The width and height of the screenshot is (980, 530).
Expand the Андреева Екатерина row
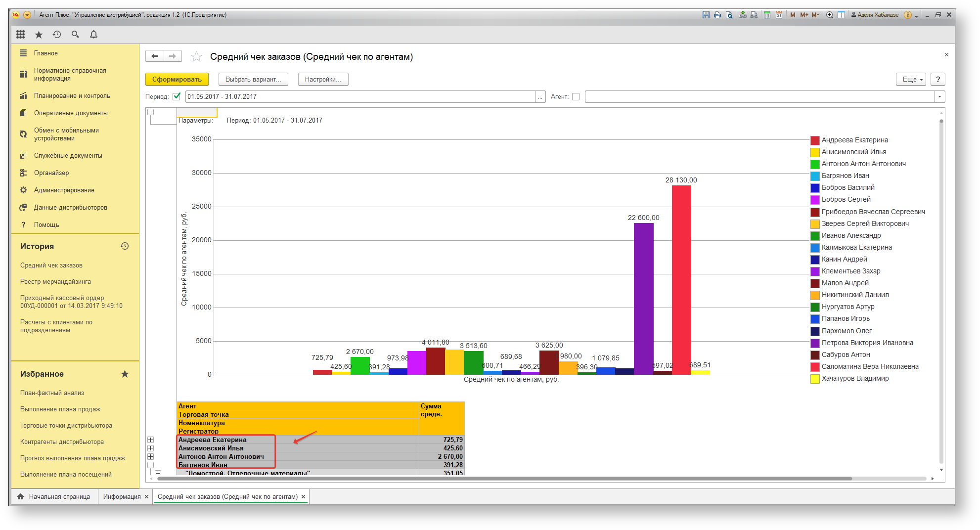click(x=151, y=440)
